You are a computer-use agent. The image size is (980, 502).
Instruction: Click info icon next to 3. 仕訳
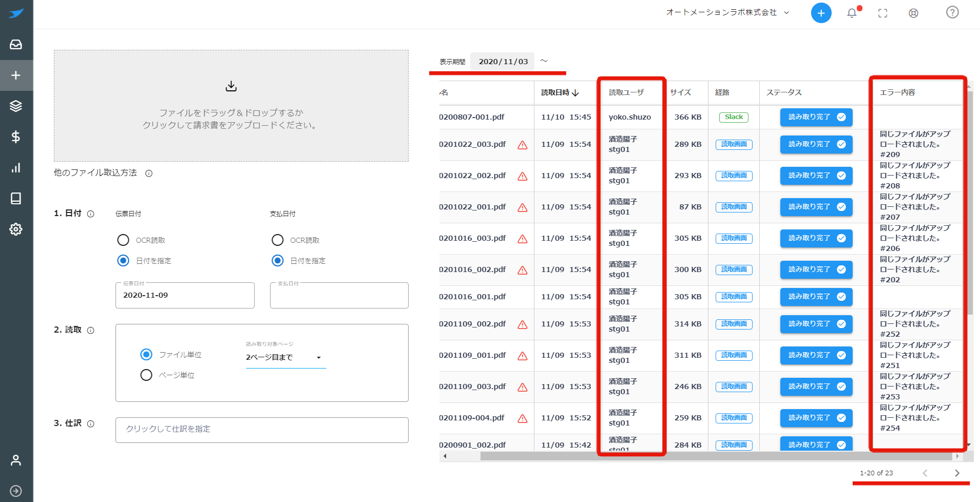point(91,424)
